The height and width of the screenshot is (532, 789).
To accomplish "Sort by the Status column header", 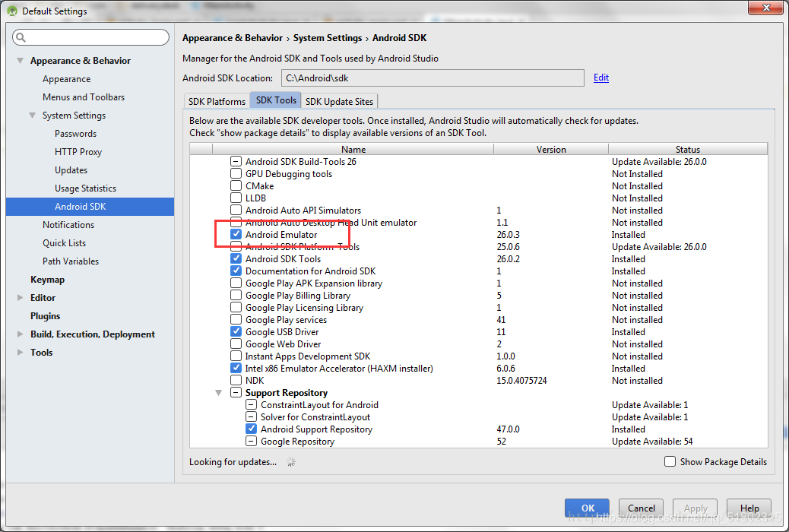I will click(x=688, y=149).
